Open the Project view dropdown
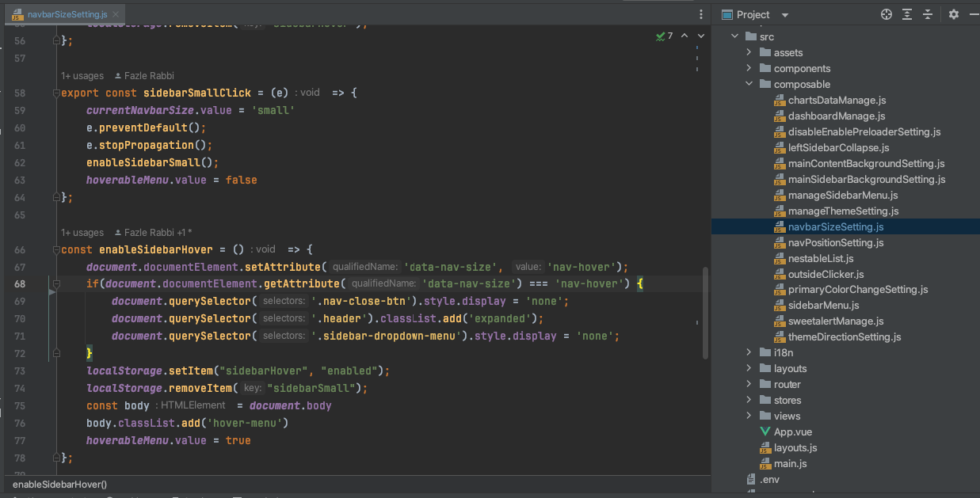Viewport: 980px width, 498px height. 784,15
